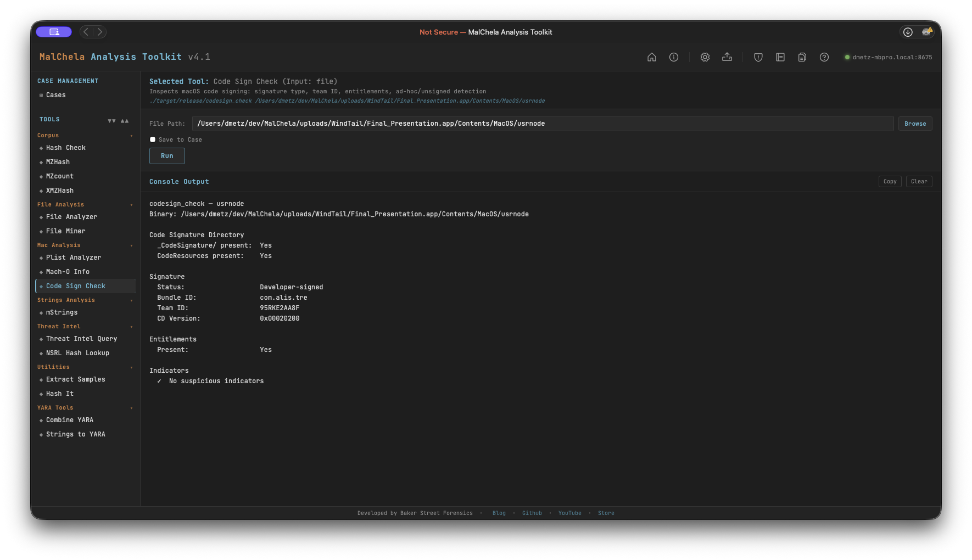Collapse all tool groups with up arrows
This screenshot has height=560, width=972.
125,121
